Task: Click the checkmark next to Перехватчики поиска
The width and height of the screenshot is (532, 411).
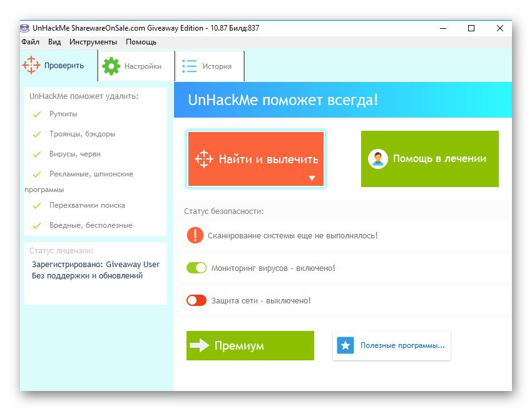Action: coord(37,205)
